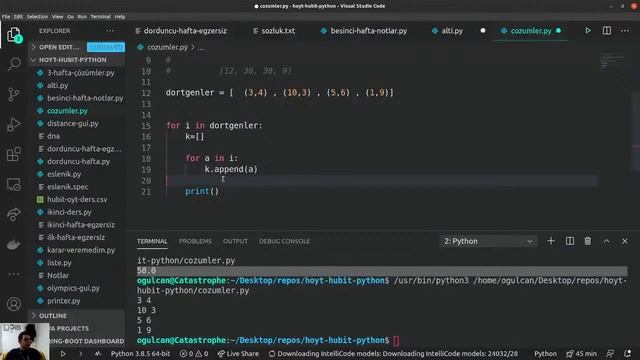The height and width of the screenshot is (360, 640).
Task: Show additional activity bar views ellipsis
Action: [14, 274]
